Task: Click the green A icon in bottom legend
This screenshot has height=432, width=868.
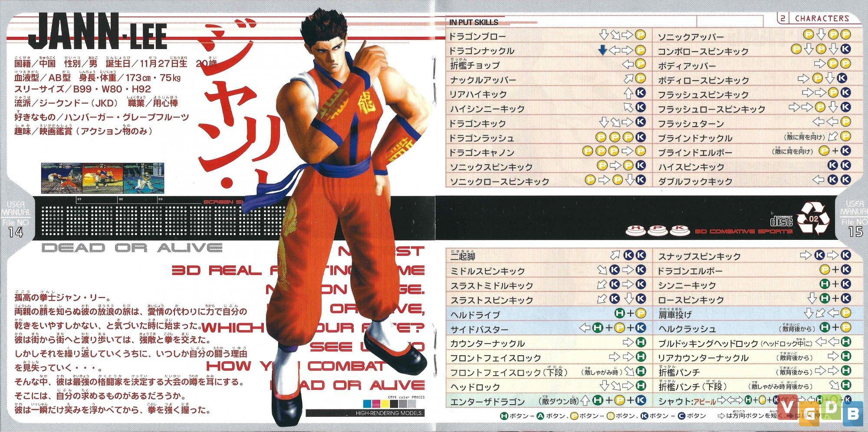Action: [541, 416]
